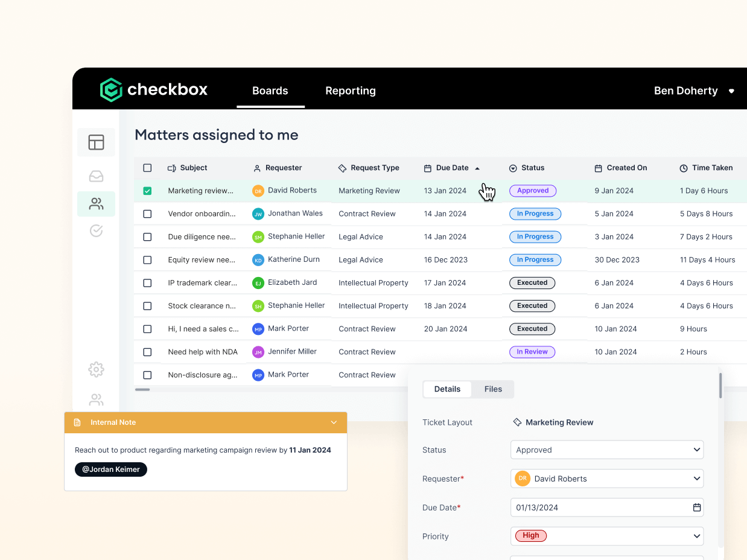Open the Boards dashboard icon in the sidebar

click(x=96, y=142)
